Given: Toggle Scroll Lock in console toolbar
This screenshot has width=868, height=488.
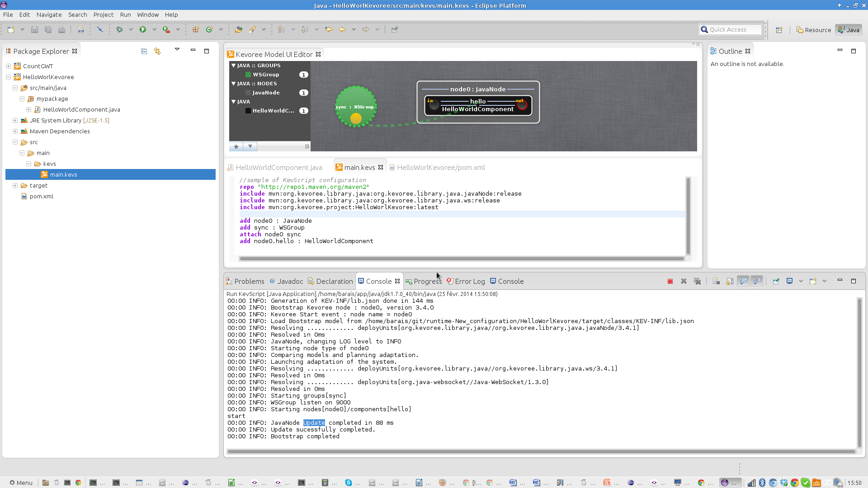Looking at the screenshot, I should click(730, 281).
